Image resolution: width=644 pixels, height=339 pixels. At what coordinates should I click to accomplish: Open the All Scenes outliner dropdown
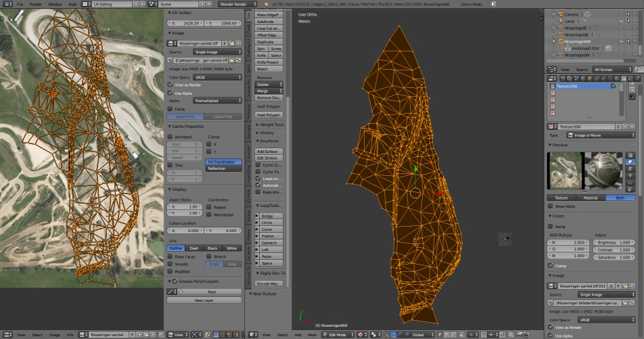tap(612, 70)
